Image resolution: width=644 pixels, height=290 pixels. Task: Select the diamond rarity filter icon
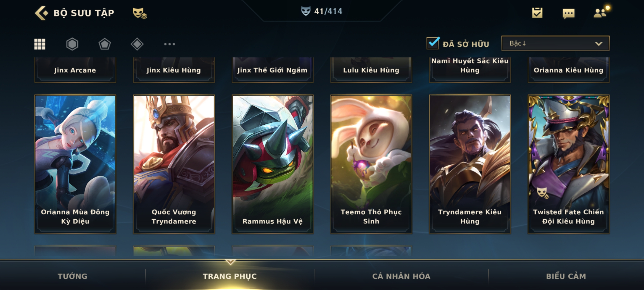[x=137, y=44]
